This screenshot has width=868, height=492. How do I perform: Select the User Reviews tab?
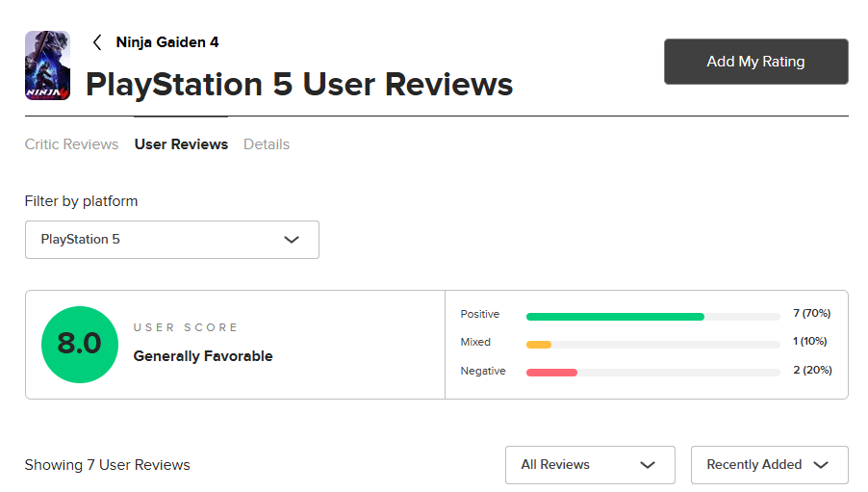[181, 144]
